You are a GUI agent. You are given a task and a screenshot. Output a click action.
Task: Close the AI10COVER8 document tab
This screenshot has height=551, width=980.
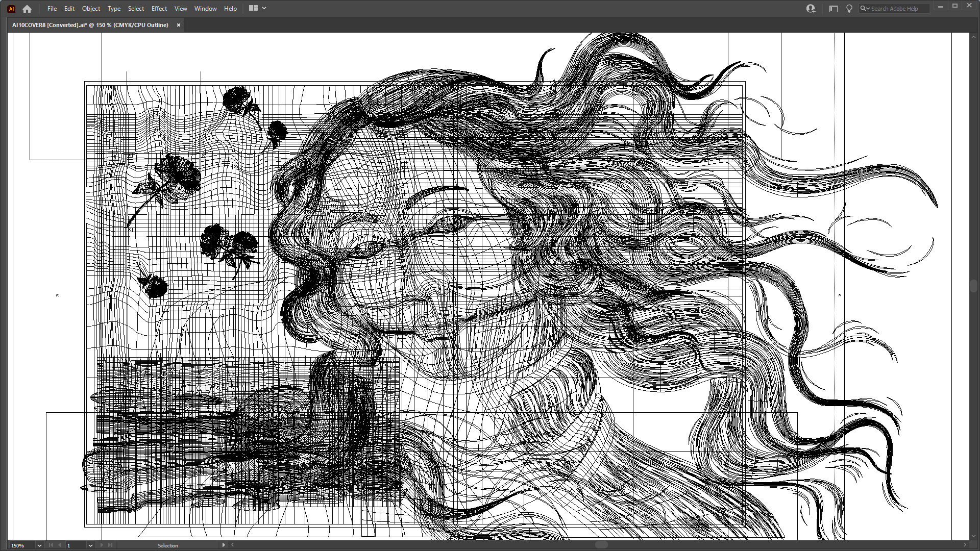[179, 25]
